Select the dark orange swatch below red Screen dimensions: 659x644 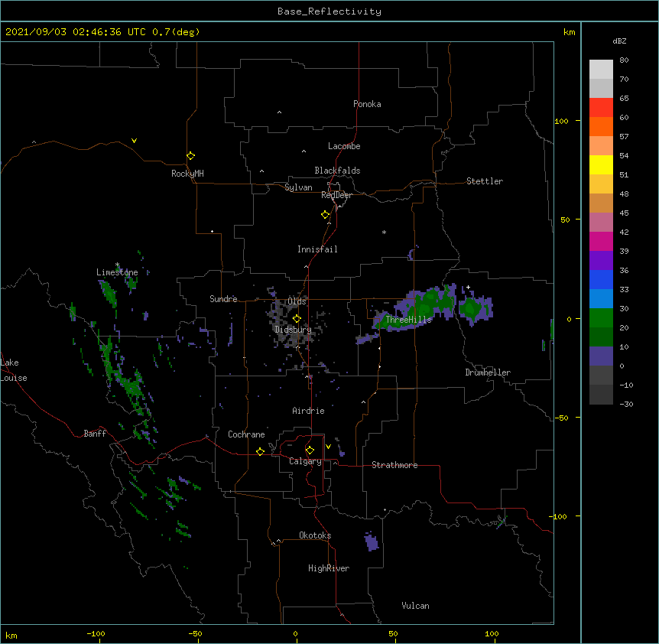tap(601, 126)
